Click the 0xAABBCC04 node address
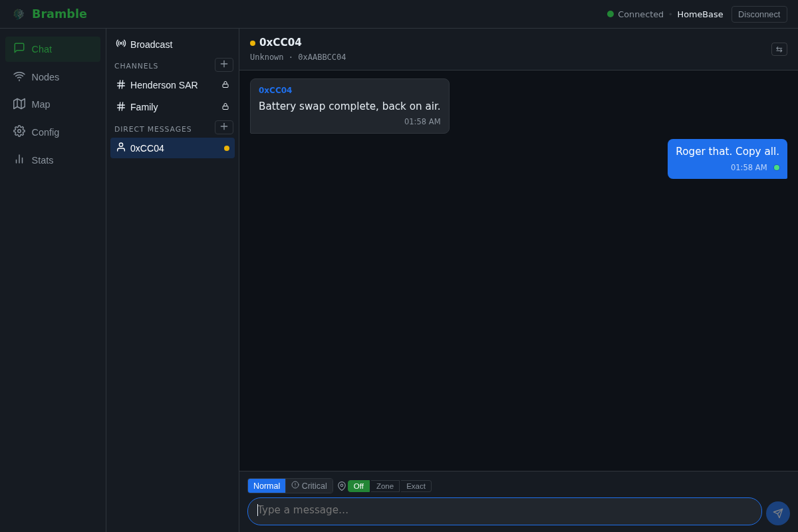The height and width of the screenshot is (532, 798). click(x=322, y=57)
